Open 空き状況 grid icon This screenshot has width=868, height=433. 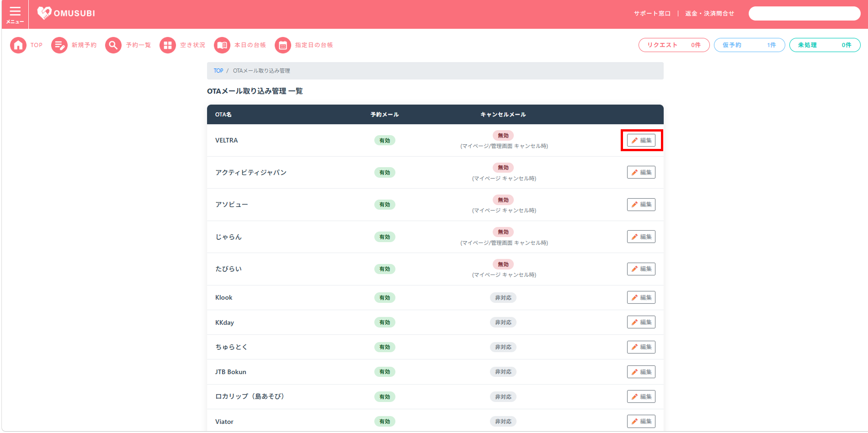(x=168, y=45)
